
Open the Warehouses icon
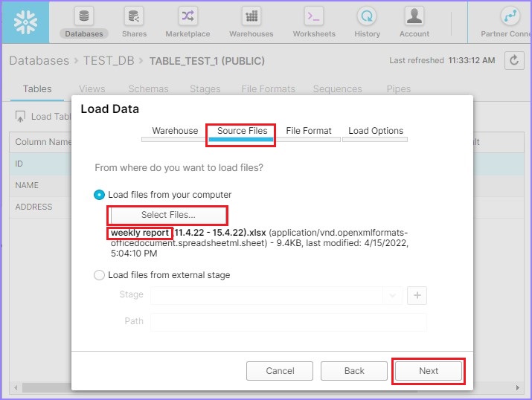251,16
